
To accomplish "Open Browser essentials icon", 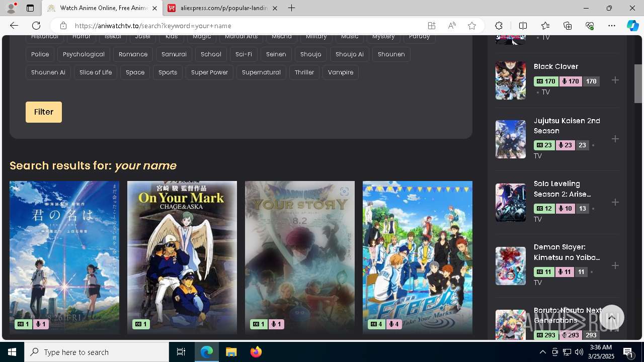I will pos(590,26).
